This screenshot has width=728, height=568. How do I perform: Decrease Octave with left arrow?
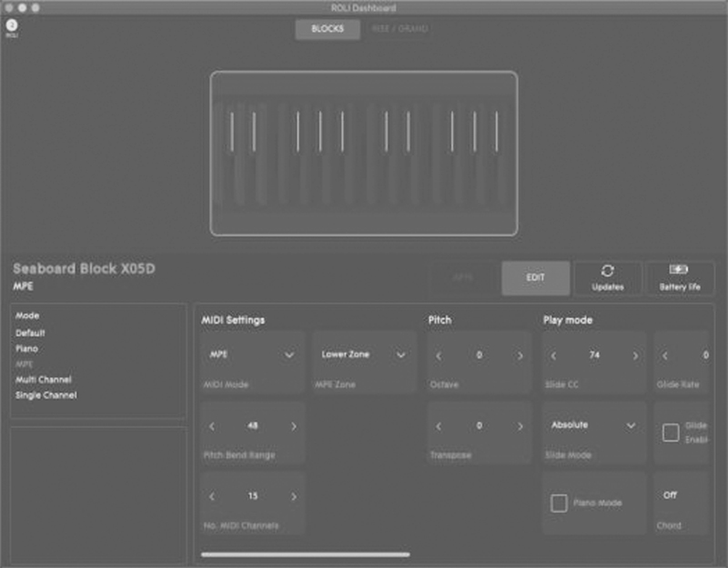tap(439, 356)
